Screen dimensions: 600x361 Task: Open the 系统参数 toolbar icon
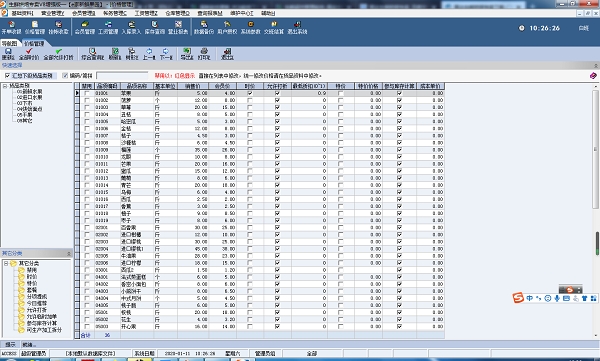pos(251,28)
